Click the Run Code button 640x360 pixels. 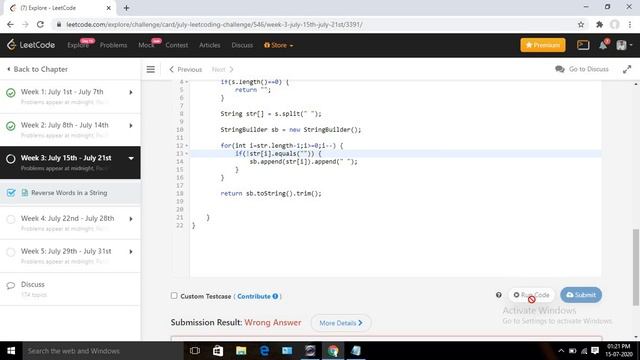click(x=531, y=295)
